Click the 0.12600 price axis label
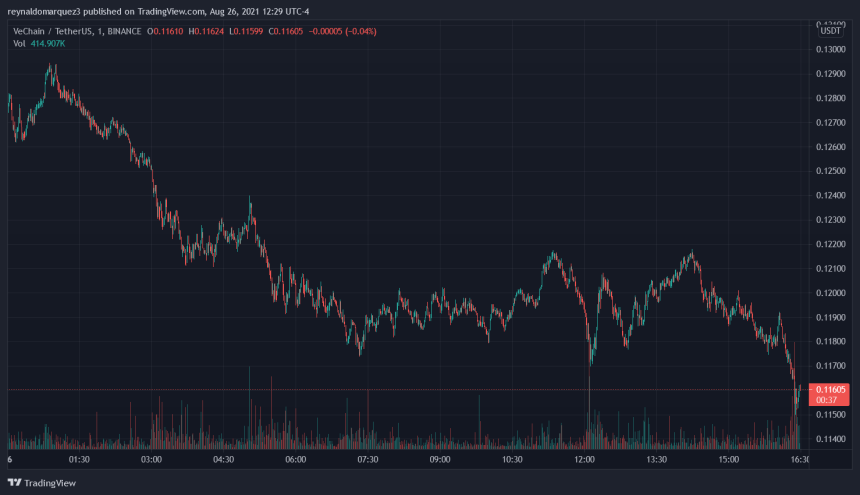860x495 pixels. (x=830, y=147)
